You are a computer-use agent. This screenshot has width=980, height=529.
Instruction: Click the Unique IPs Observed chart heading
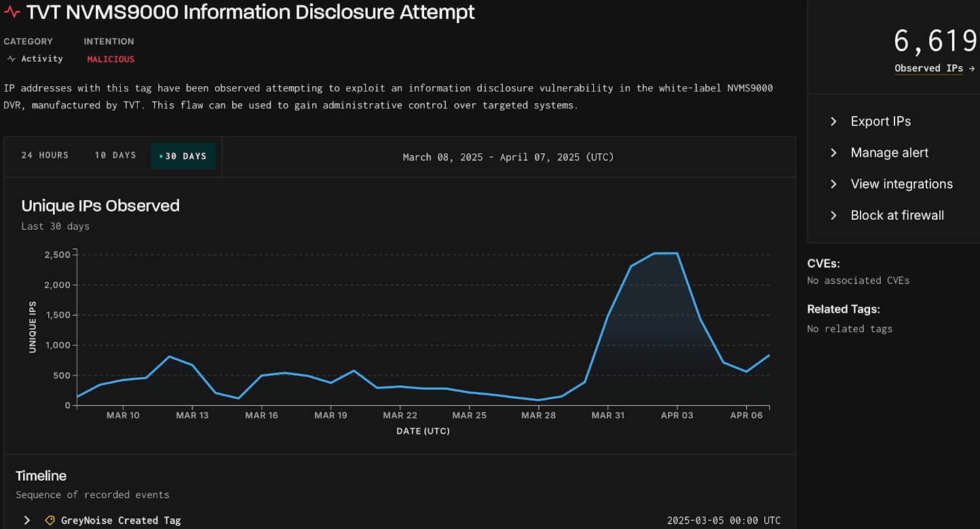point(100,205)
